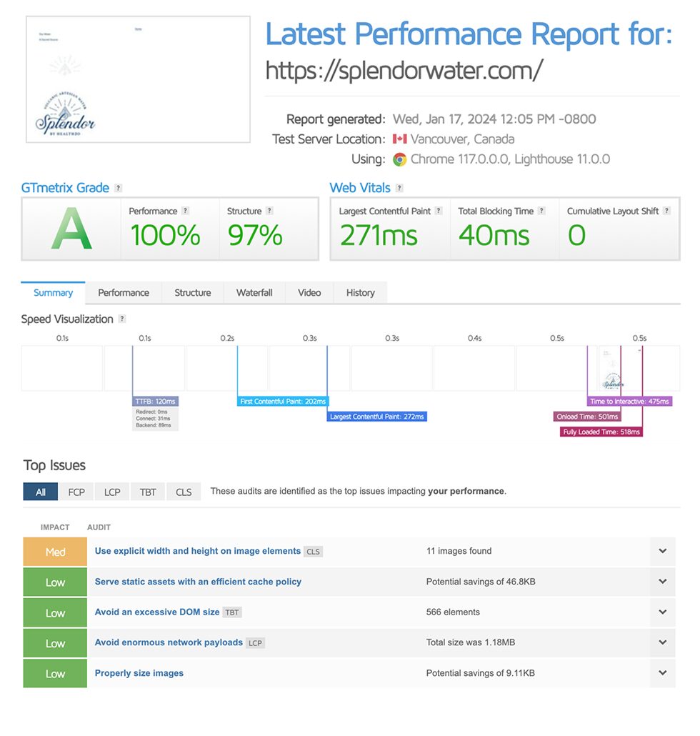Click the Performance score help icon

[x=186, y=211]
